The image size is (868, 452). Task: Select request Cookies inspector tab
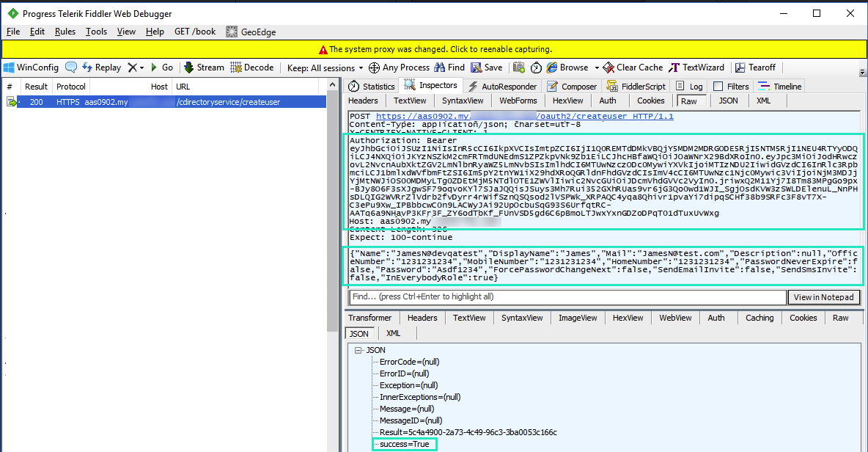[650, 101]
